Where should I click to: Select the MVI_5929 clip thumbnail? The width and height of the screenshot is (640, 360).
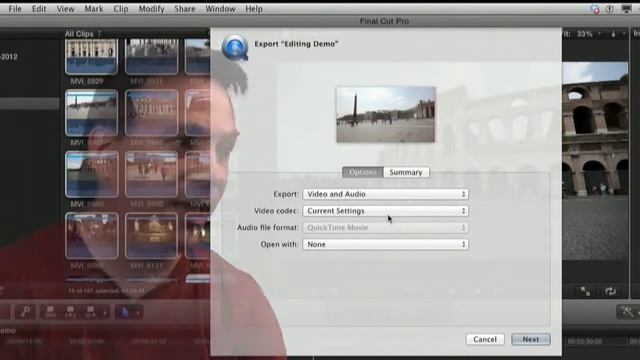point(91,56)
